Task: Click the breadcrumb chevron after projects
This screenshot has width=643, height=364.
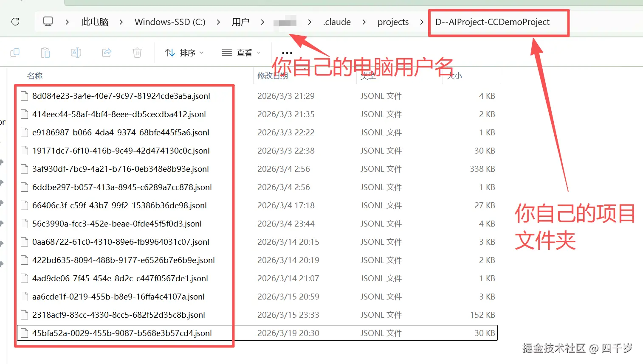Action: [420, 22]
